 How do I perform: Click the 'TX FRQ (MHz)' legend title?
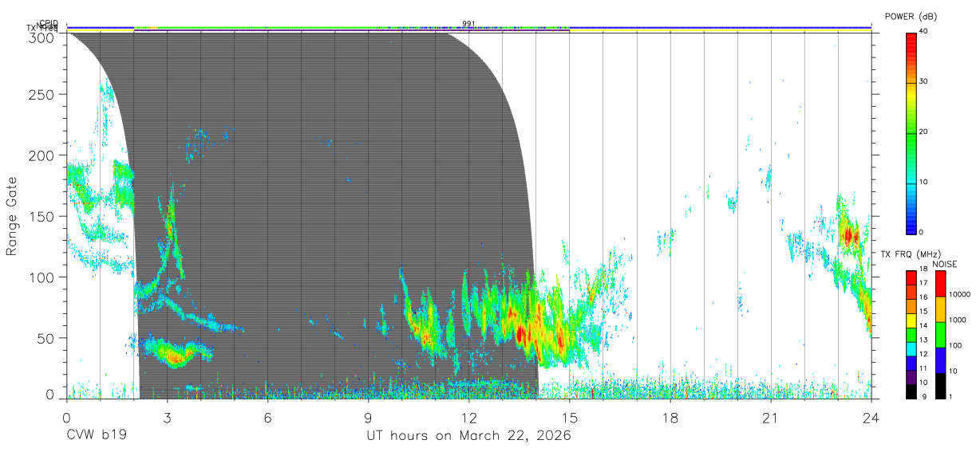[911, 254]
